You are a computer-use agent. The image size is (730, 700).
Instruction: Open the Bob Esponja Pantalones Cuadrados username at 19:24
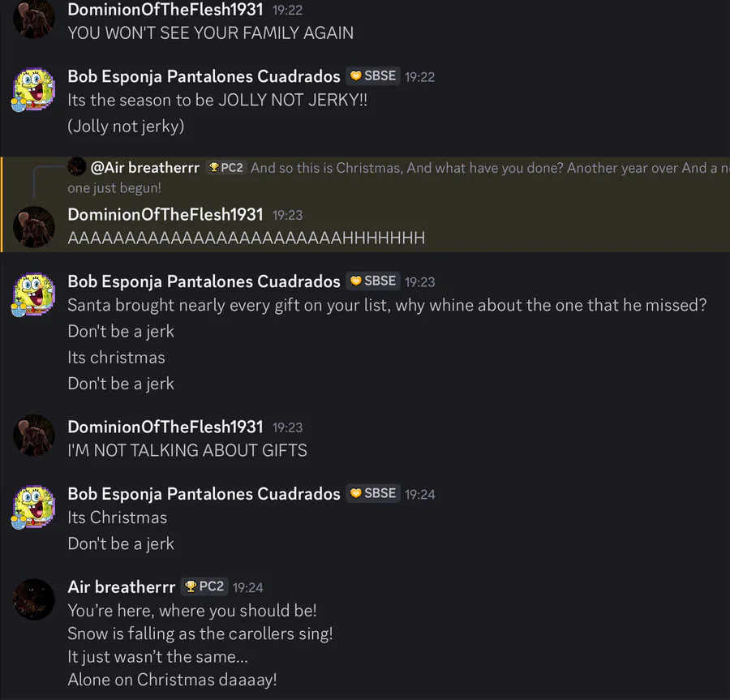[204, 494]
